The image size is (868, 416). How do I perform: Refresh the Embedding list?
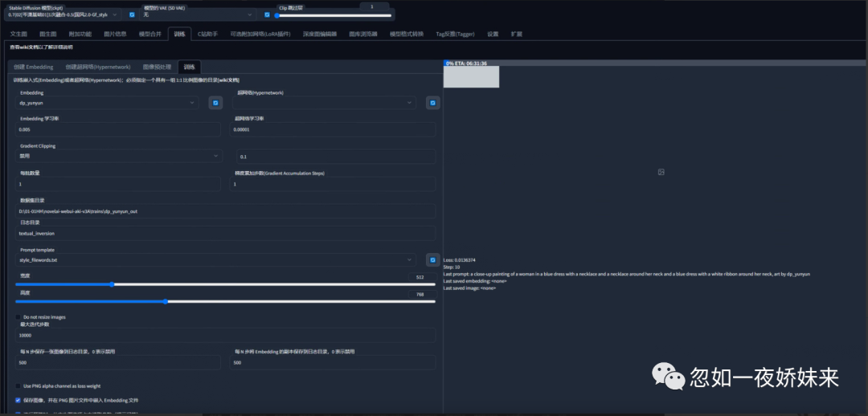click(x=215, y=103)
